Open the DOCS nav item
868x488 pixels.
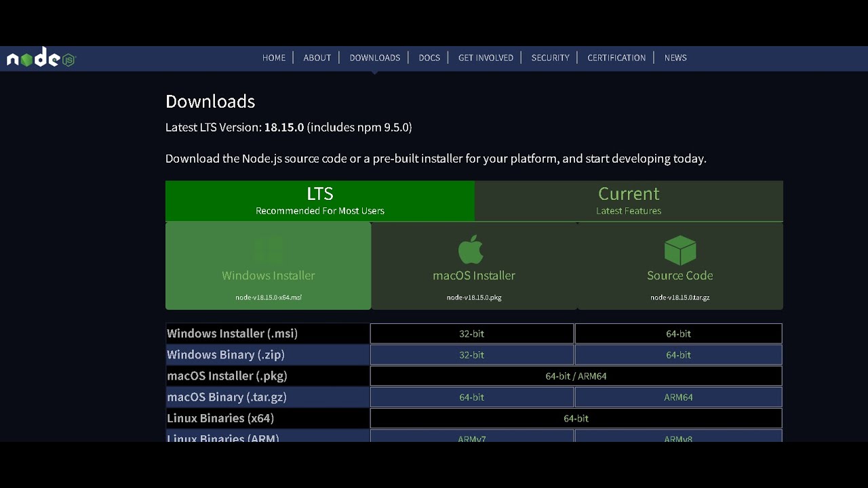429,58
